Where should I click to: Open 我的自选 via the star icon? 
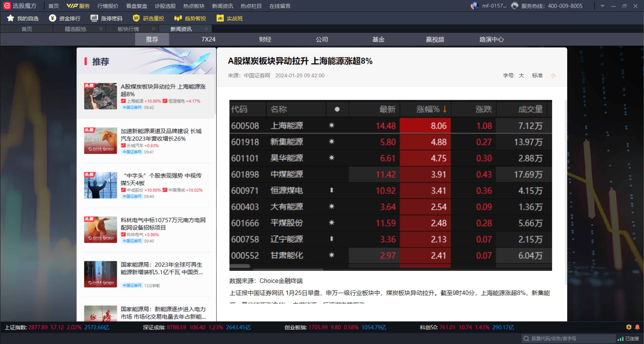10,18
